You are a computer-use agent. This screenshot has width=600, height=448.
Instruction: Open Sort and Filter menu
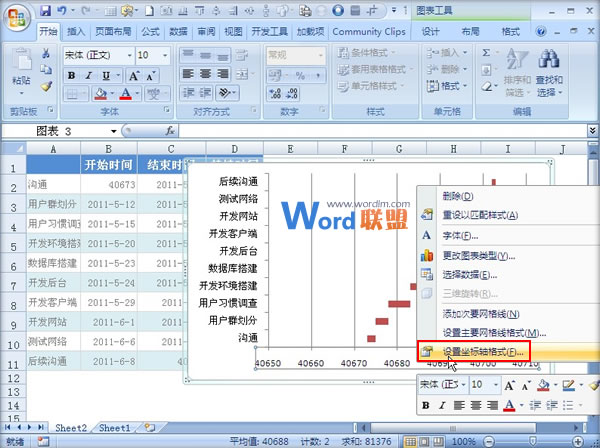(x=517, y=73)
